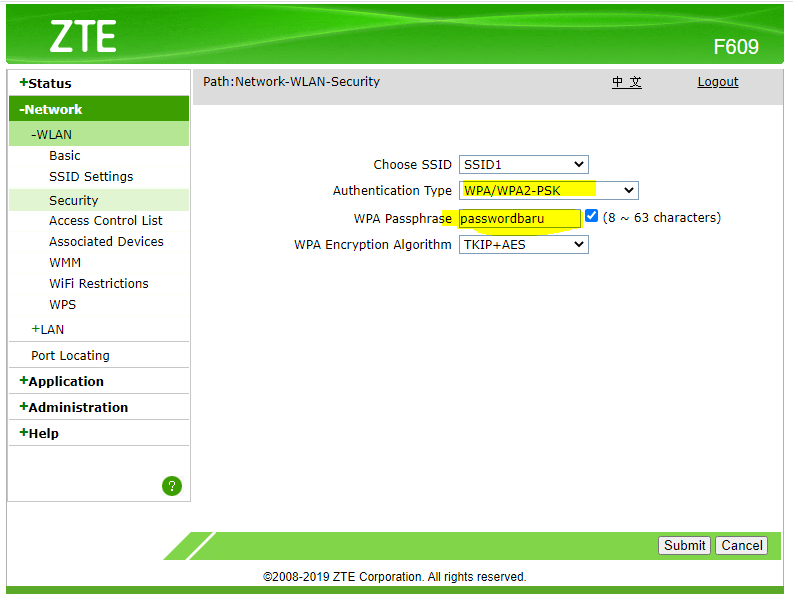Expand the LAN submenu
The image size is (793, 604).
(48, 329)
